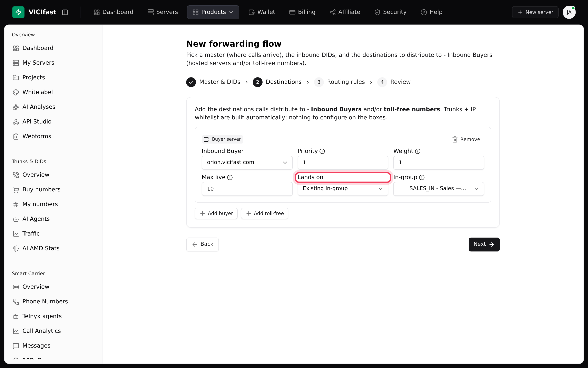The width and height of the screenshot is (588, 368).
Task: Go to Billing in top navigation
Action: tap(302, 12)
